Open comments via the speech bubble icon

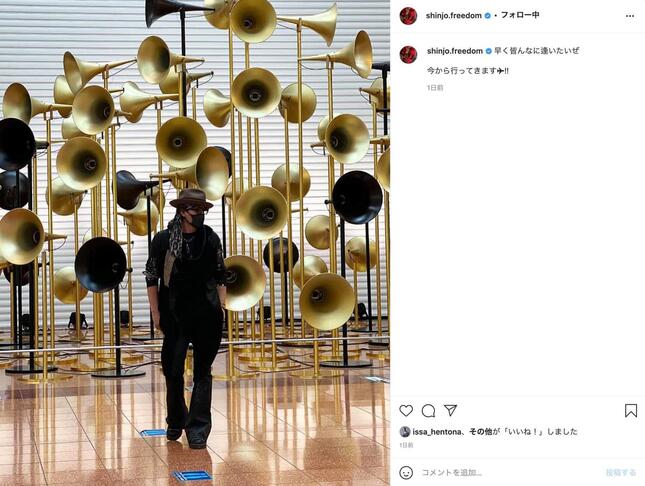point(428,410)
